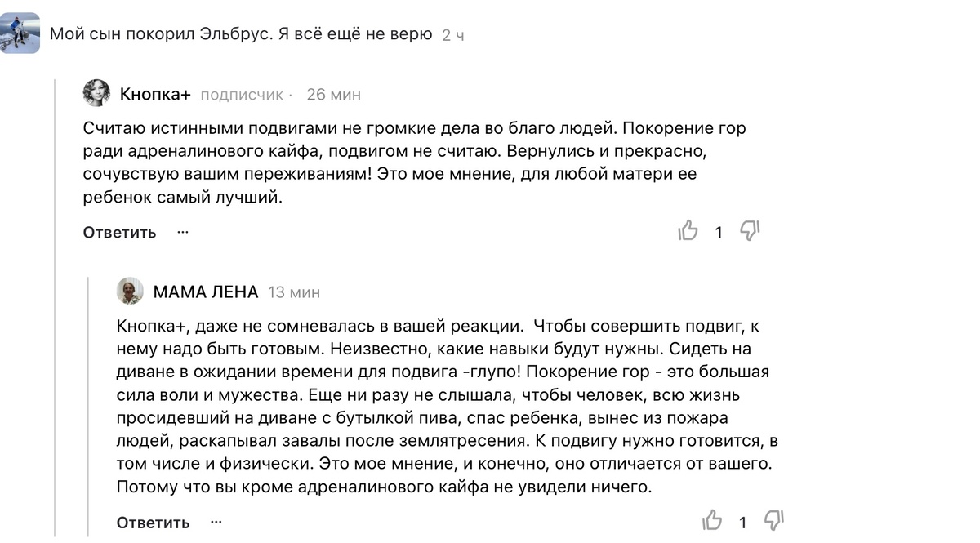Dislike the comment by Кнопка+

750,232
